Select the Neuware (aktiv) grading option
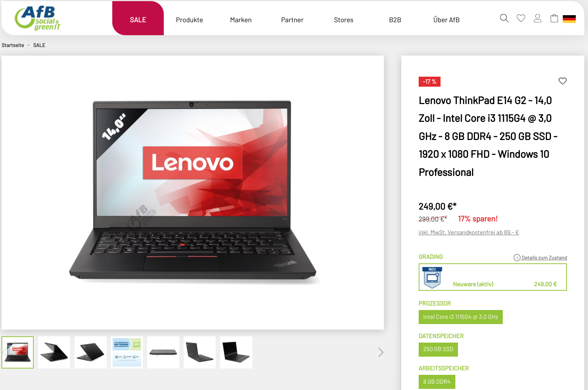588x390 pixels. (x=492, y=277)
